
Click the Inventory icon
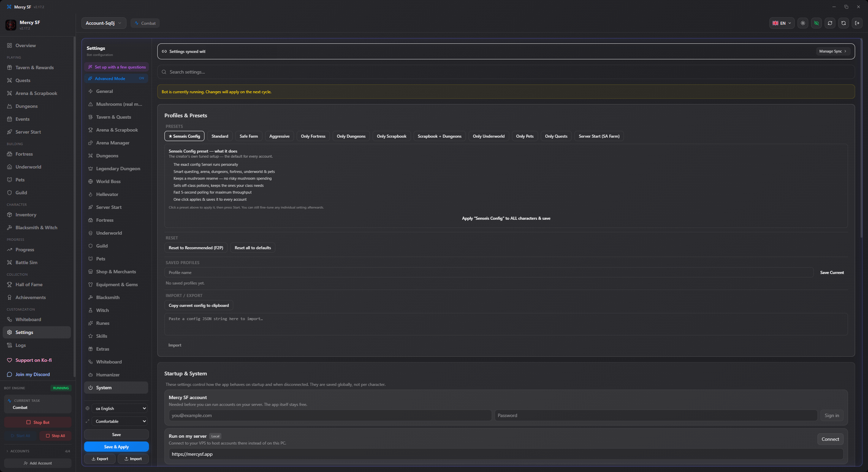pos(9,215)
